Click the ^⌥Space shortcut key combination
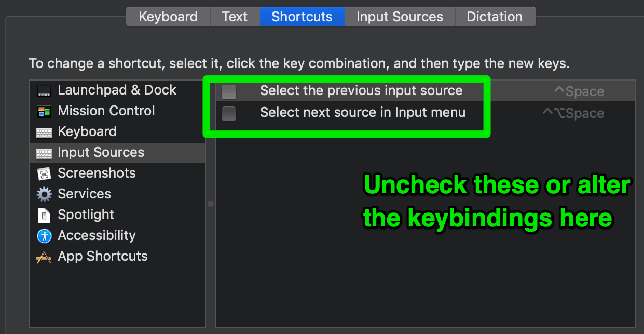Image resolution: width=644 pixels, height=334 pixels. (x=573, y=113)
